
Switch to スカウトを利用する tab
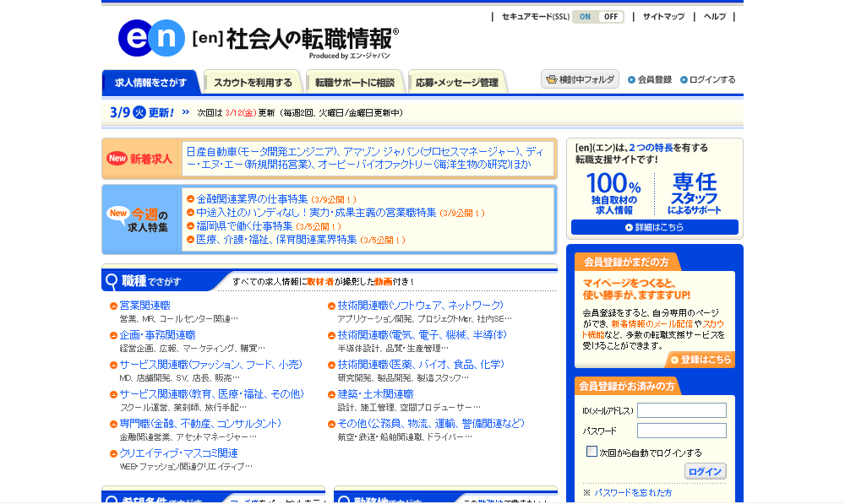click(253, 83)
